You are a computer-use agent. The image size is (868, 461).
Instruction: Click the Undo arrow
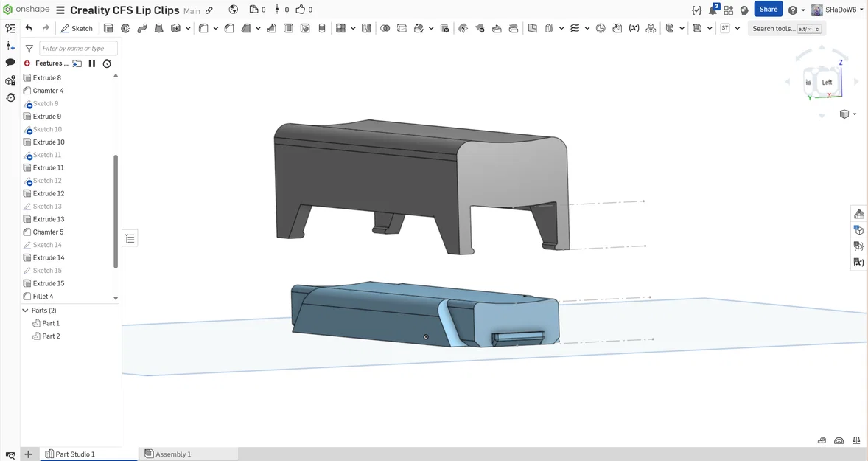(x=29, y=28)
